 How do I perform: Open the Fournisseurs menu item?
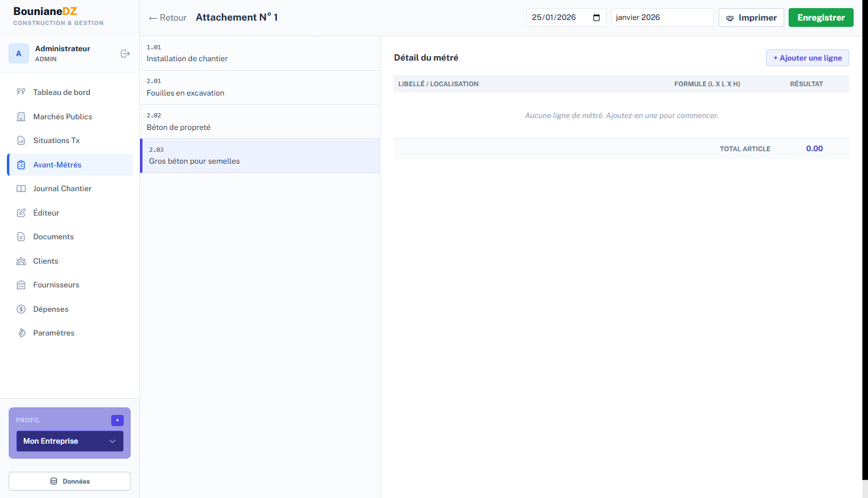pos(56,285)
